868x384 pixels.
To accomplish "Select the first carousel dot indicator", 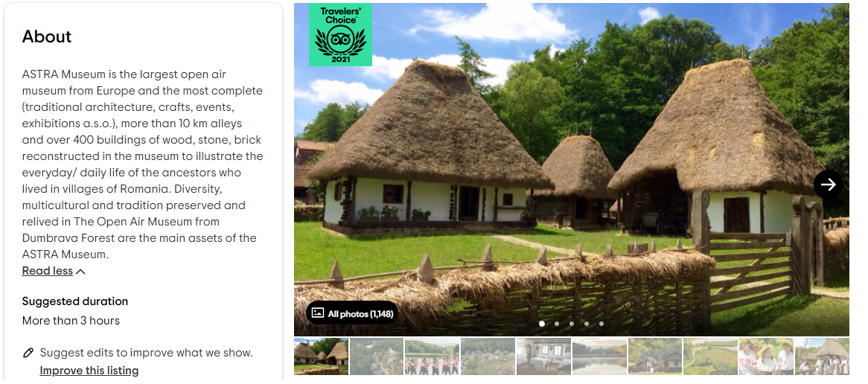I will (542, 324).
